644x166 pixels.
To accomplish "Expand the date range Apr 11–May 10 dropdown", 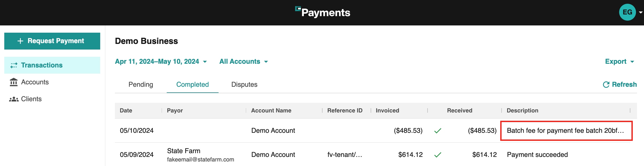I will click(x=161, y=62).
